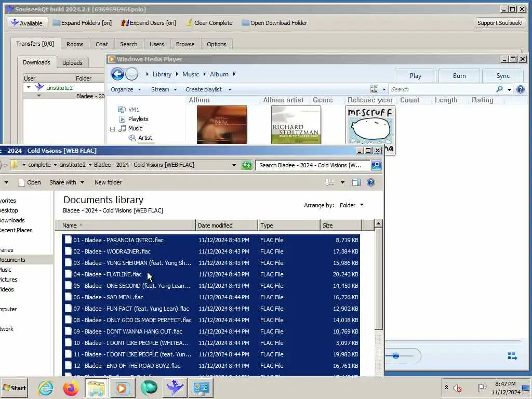Open the Explorer address bar history dropdown
The image size is (532, 399).
point(234,165)
